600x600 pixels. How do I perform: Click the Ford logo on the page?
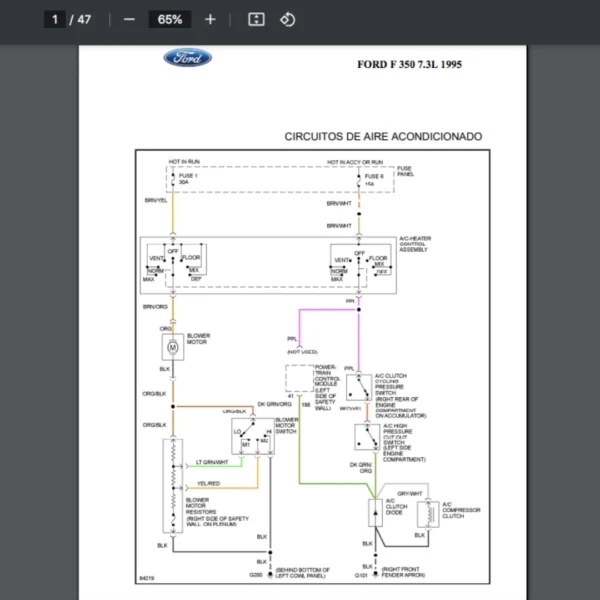tap(188, 59)
